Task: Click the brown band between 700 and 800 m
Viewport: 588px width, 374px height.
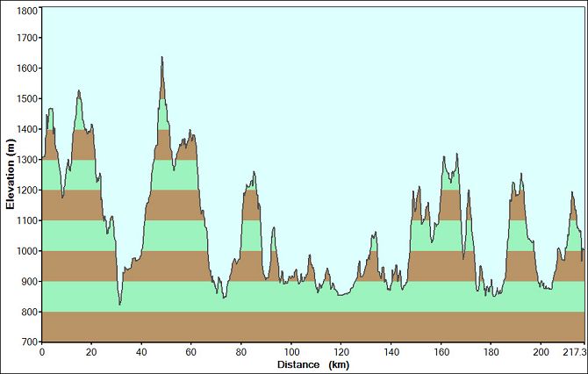Action: (313, 327)
